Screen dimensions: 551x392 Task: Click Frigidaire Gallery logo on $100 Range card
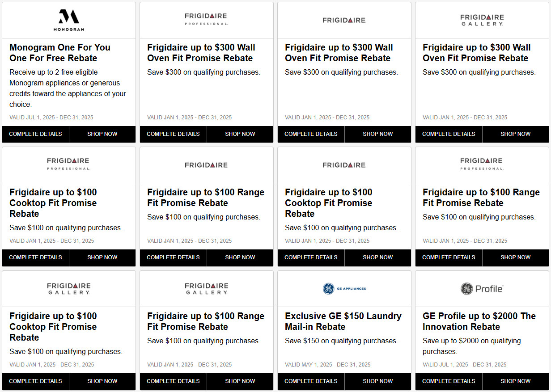206,288
